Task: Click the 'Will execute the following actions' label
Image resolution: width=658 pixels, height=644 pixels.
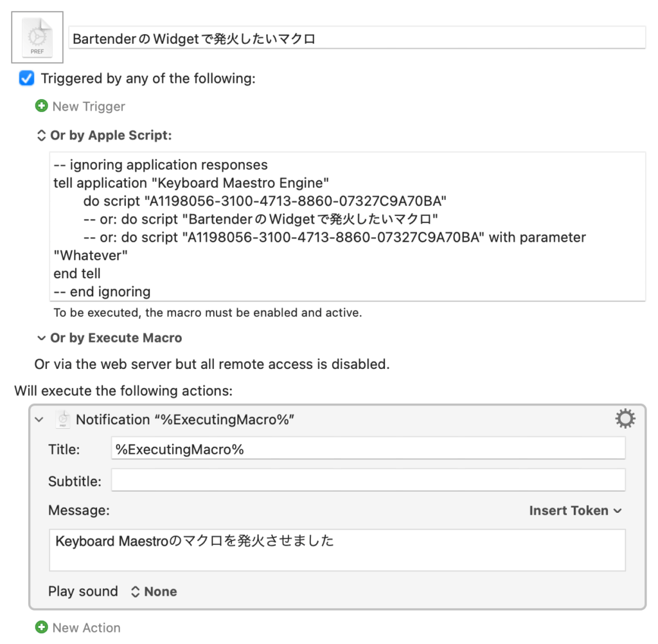Action: pos(123,390)
